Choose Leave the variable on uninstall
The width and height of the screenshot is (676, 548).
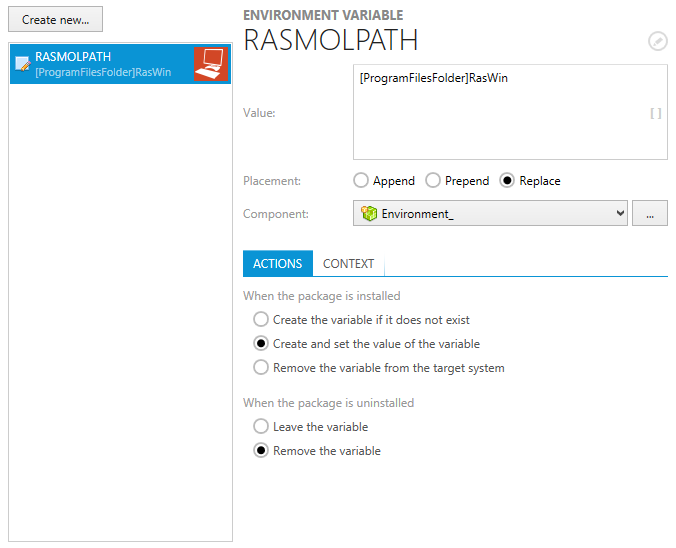coord(261,427)
